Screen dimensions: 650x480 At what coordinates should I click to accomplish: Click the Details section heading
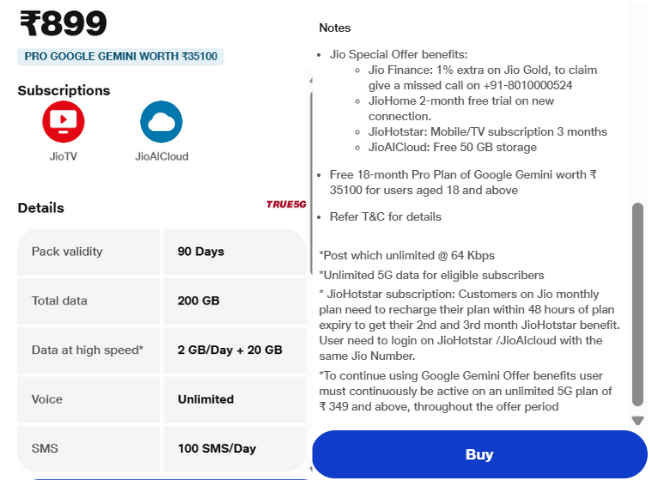41,208
